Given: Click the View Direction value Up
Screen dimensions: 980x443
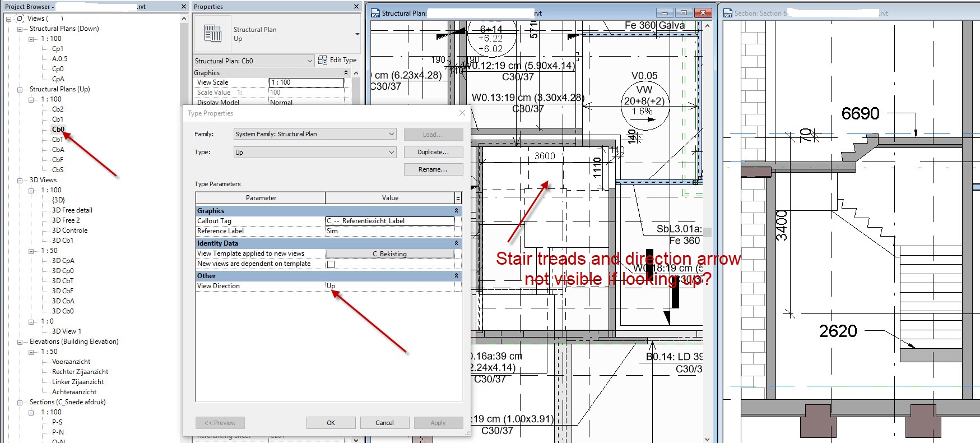Looking at the screenshot, I should click(390, 286).
